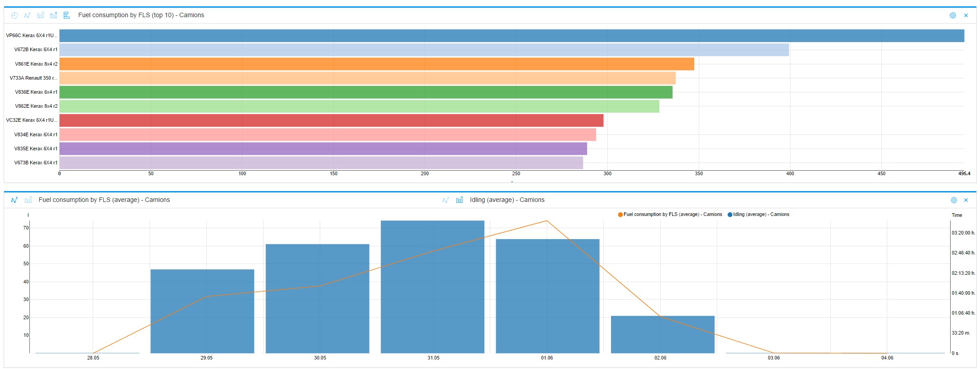
Task: Select stacked column chart icon in top panel
Action: [x=53, y=15]
